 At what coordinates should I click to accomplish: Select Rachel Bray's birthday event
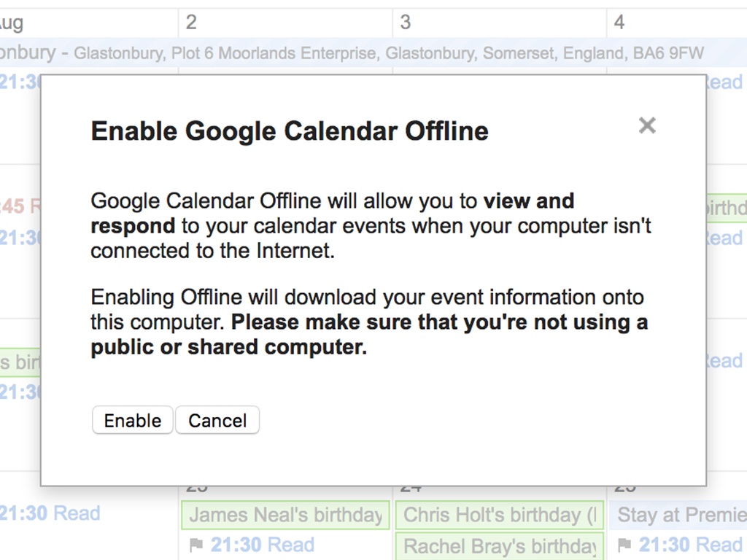click(x=500, y=546)
